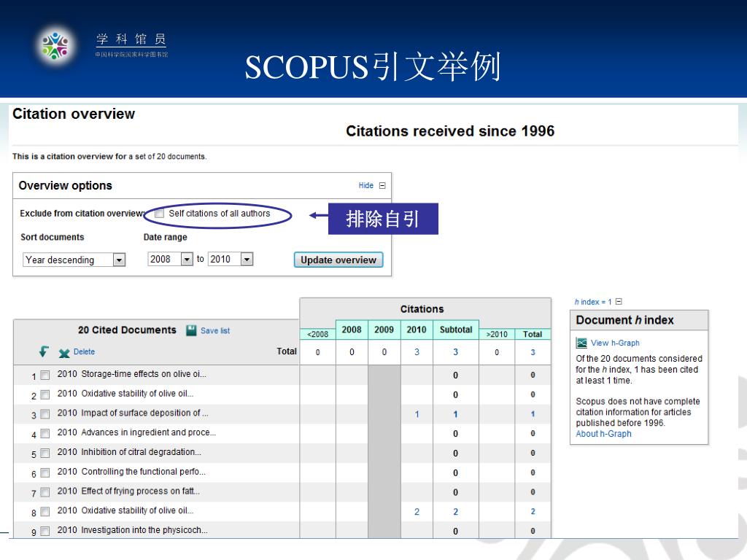Click the Total column header on the right
Image resolution: width=747 pixels, height=560 pixels.
tap(533, 334)
